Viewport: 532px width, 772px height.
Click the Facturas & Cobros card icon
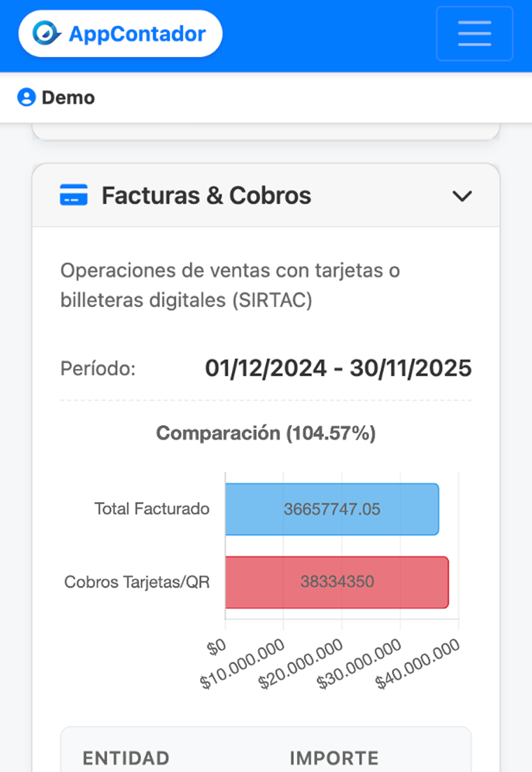74,196
